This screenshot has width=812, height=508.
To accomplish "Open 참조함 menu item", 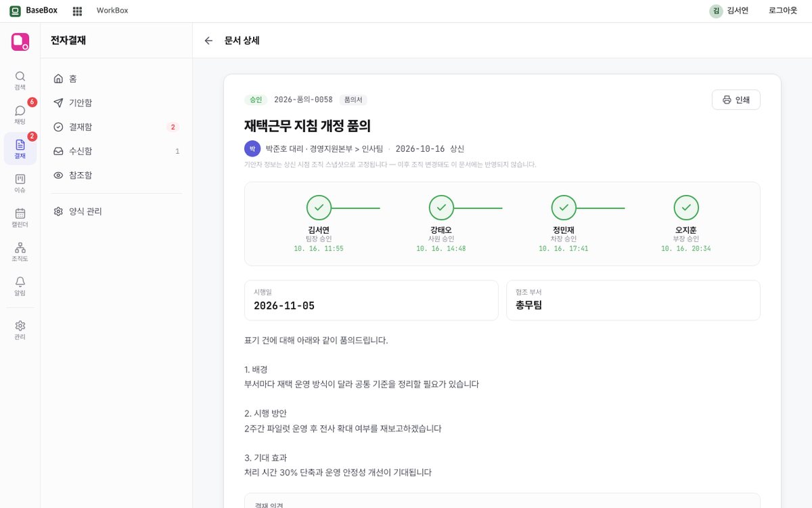I will (x=116, y=175).
